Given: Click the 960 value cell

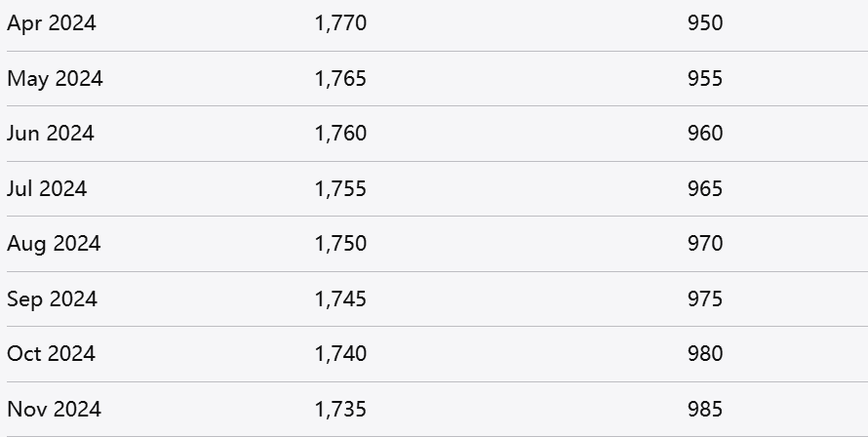Looking at the screenshot, I should (704, 133).
